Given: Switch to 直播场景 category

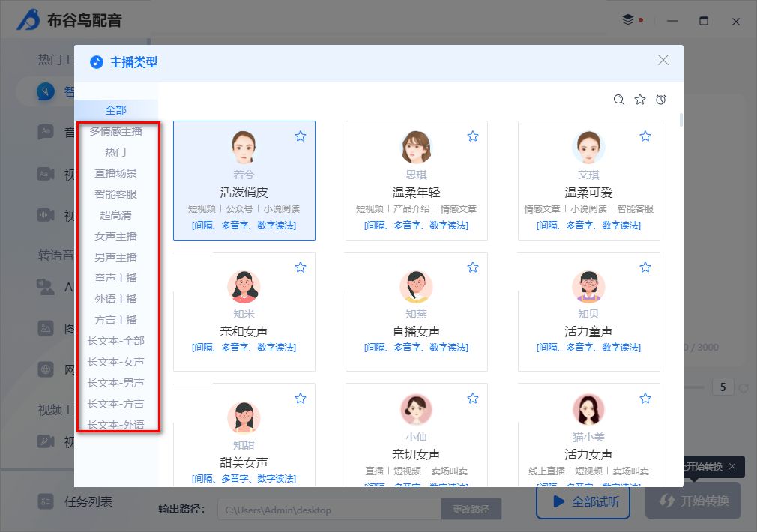Looking at the screenshot, I should coord(116,173).
